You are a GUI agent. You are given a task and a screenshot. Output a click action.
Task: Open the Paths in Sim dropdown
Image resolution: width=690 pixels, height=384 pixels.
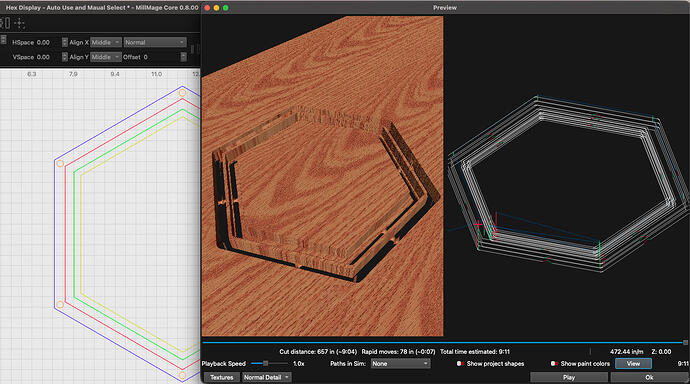pyautogui.click(x=400, y=364)
